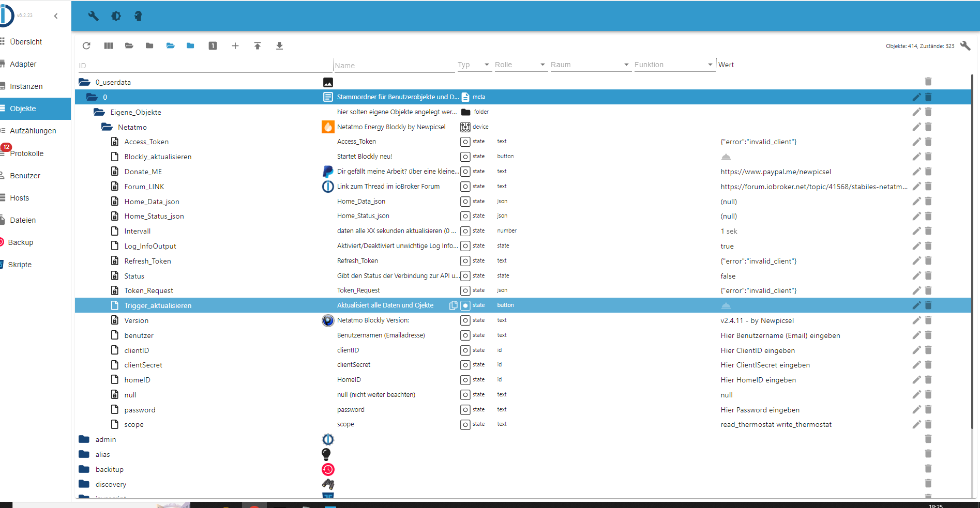The width and height of the screenshot is (980, 508).
Task: Open Adapter in the sidebar
Action: pos(35,64)
